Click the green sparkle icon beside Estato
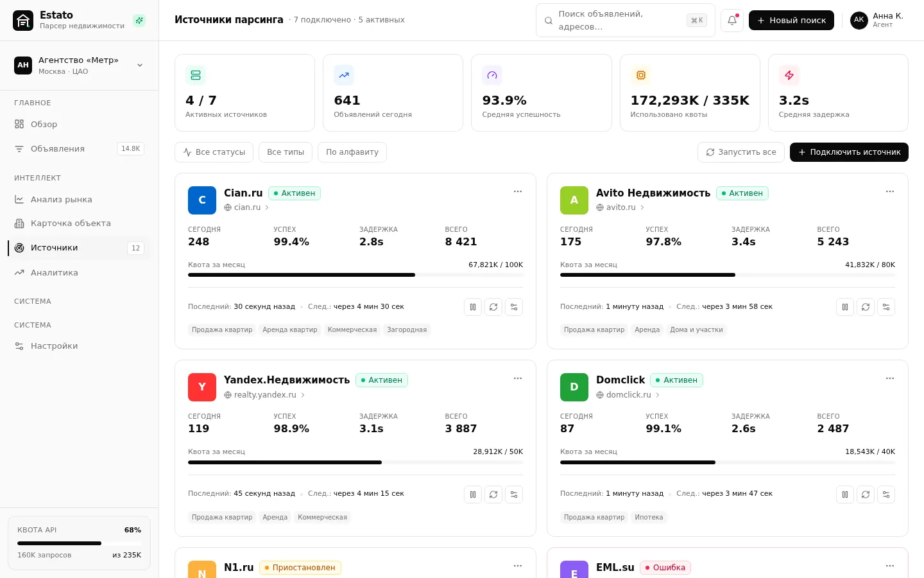The image size is (924, 578). point(139,21)
